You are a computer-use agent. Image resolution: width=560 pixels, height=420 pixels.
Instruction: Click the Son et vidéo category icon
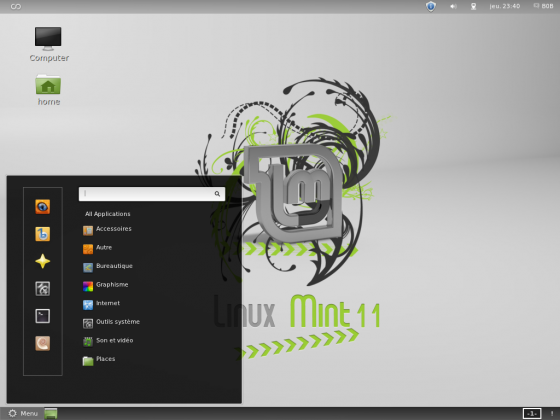(x=88, y=342)
